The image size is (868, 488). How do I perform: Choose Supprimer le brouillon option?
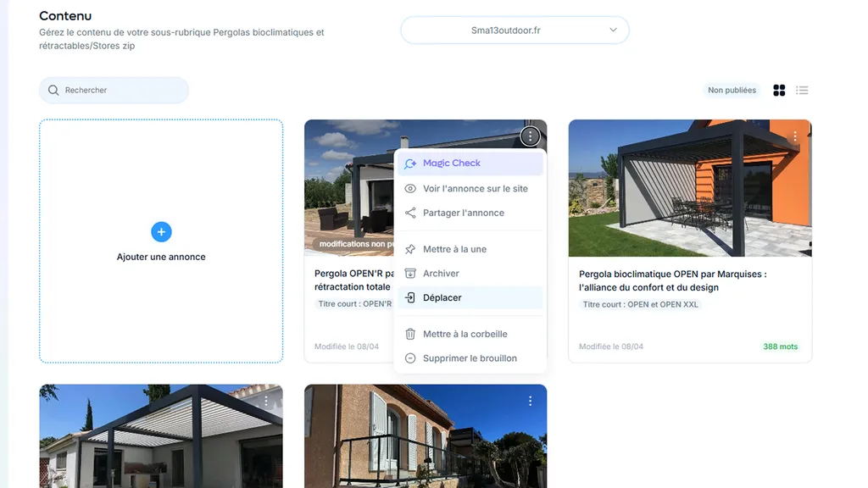pyautogui.click(x=470, y=358)
